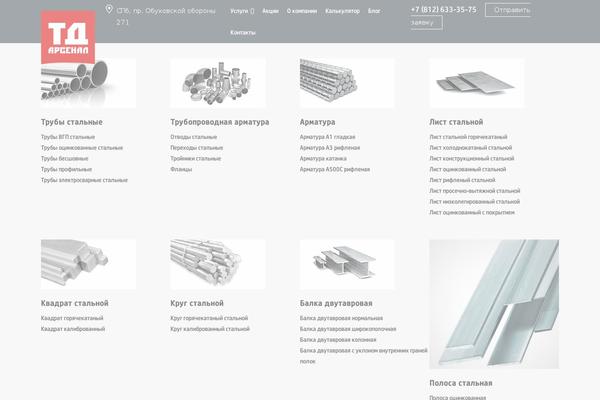Viewport: 600px width, 400px height.
Task: Open the Услуги dropdown menu
Action: click(242, 11)
